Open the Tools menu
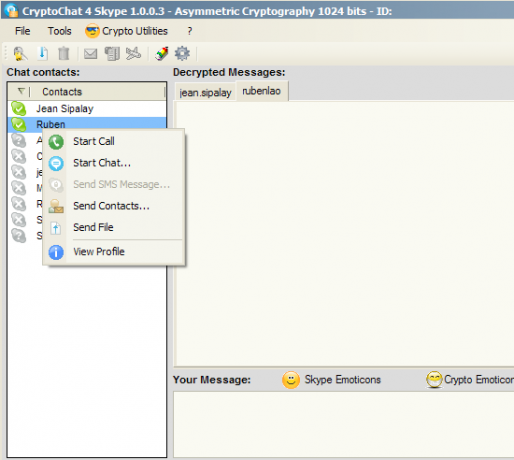This screenshot has height=460, width=514. click(x=59, y=31)
